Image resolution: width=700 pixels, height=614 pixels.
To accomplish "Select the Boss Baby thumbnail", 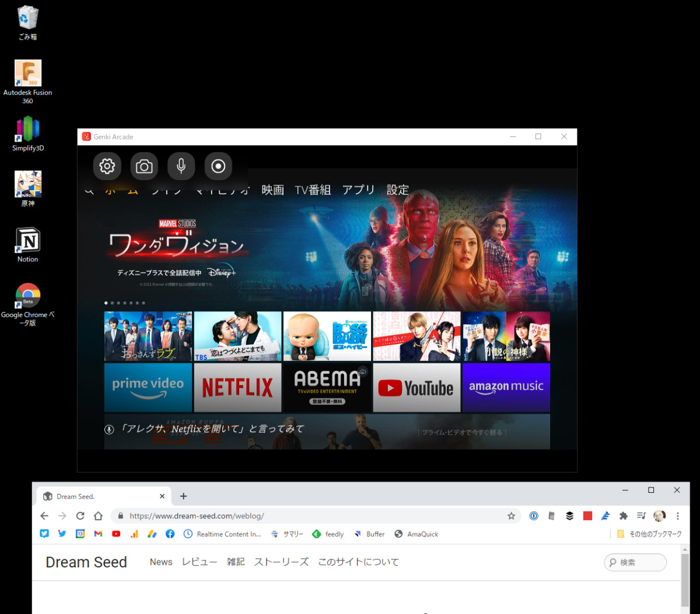I will [x=327, y=336].
